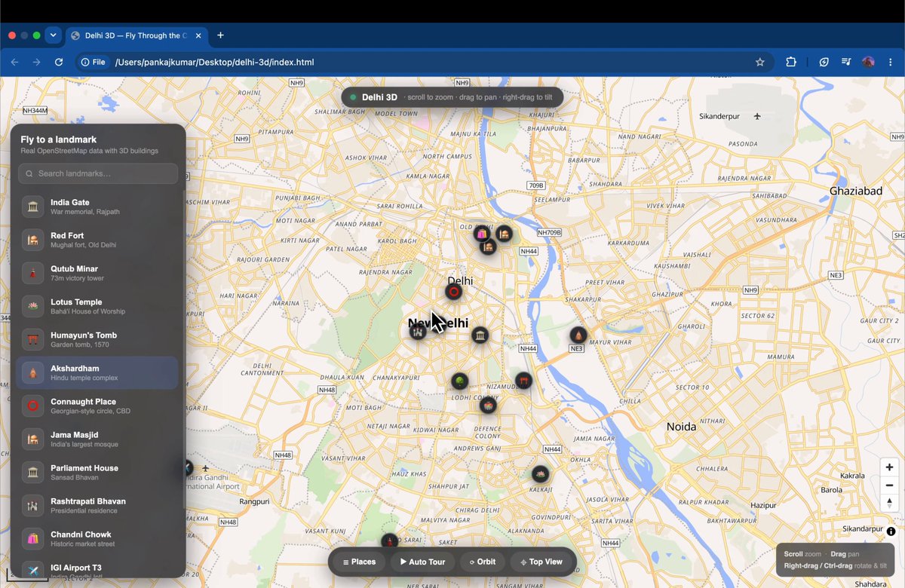Select Lotus Temple in landmark list

[x=97, y=306]
